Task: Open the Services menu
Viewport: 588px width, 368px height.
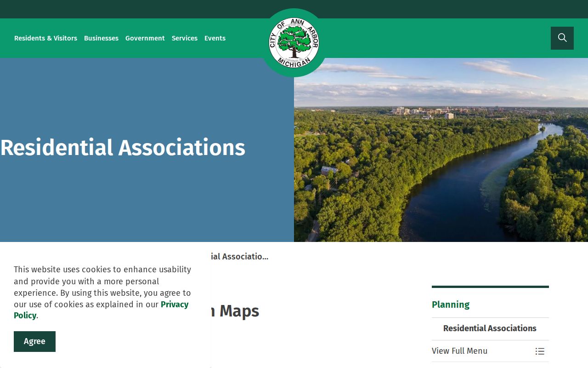Action: pos(185,38)
